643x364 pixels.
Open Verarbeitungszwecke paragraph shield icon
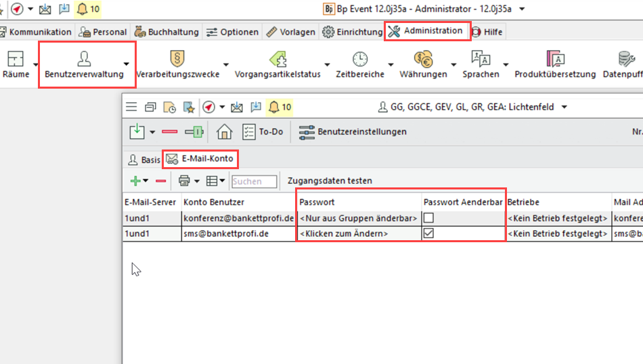(x=177, y=59)
